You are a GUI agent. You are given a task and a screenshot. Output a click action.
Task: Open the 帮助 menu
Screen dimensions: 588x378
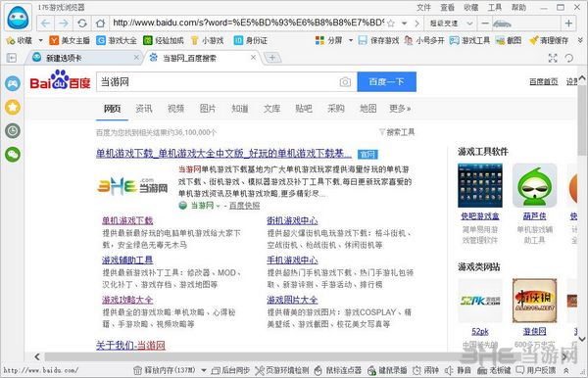518,7
